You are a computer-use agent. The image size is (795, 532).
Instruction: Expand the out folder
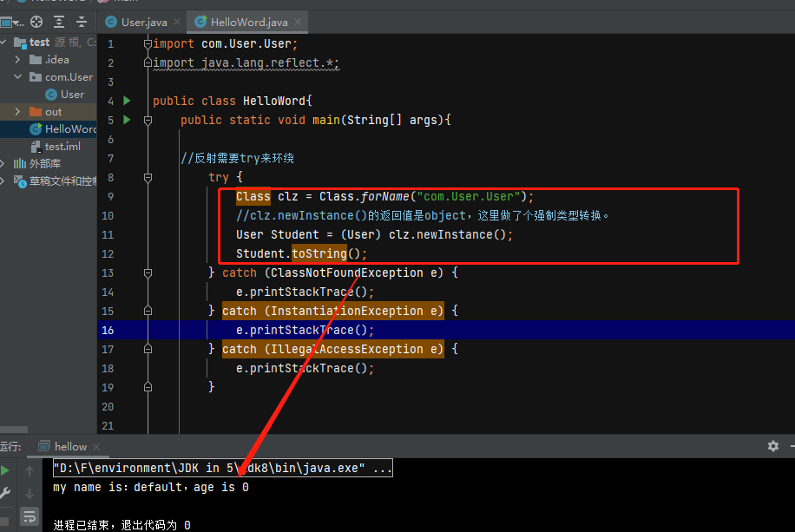click(x=18, y=112)
